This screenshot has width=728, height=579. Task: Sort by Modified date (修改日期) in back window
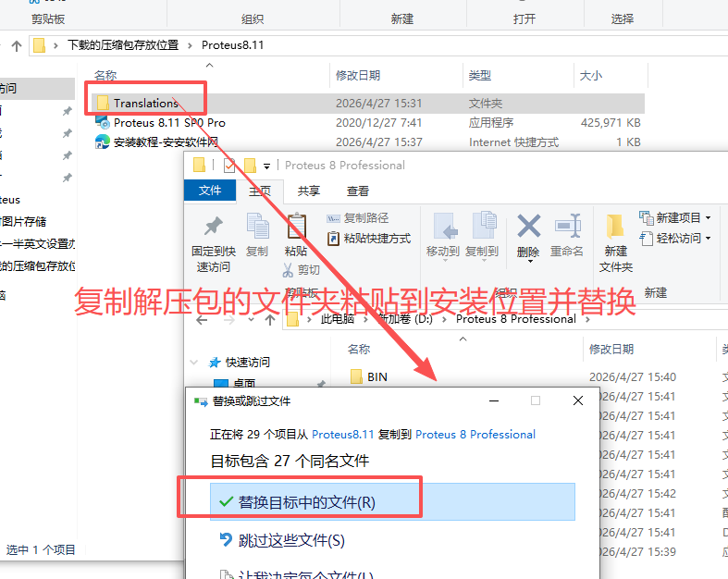(x=358, y=75)
